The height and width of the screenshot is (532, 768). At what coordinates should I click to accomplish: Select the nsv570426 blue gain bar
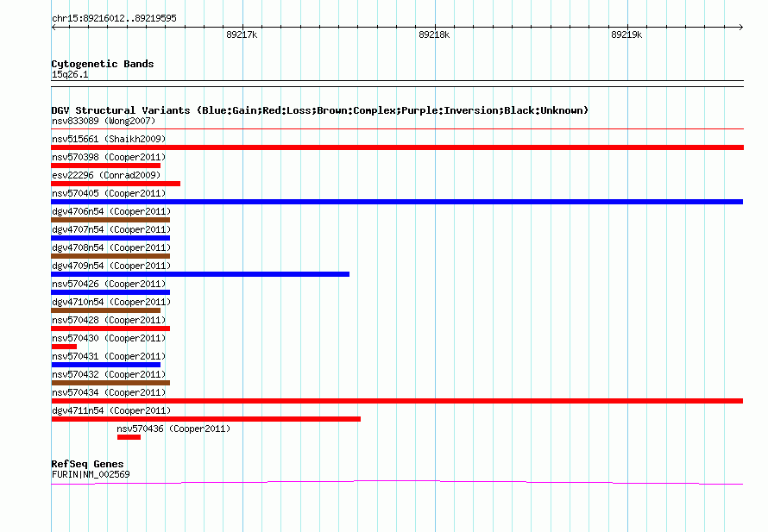(110, 292)
